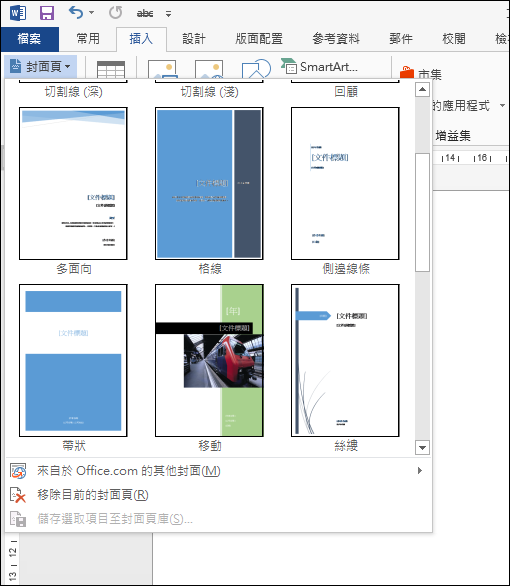Open the 參考資料 tab
The image size is (510, 586).
336,39
